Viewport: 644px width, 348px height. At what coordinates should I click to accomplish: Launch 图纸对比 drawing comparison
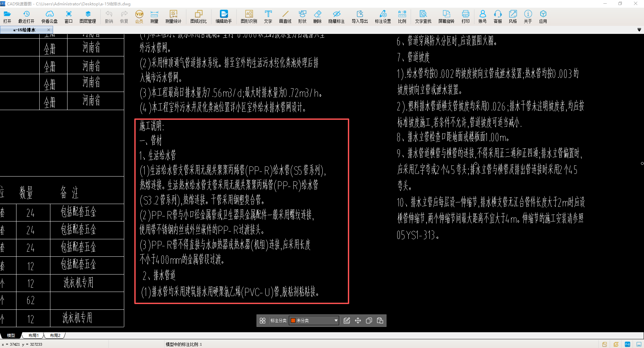(198, 16)
